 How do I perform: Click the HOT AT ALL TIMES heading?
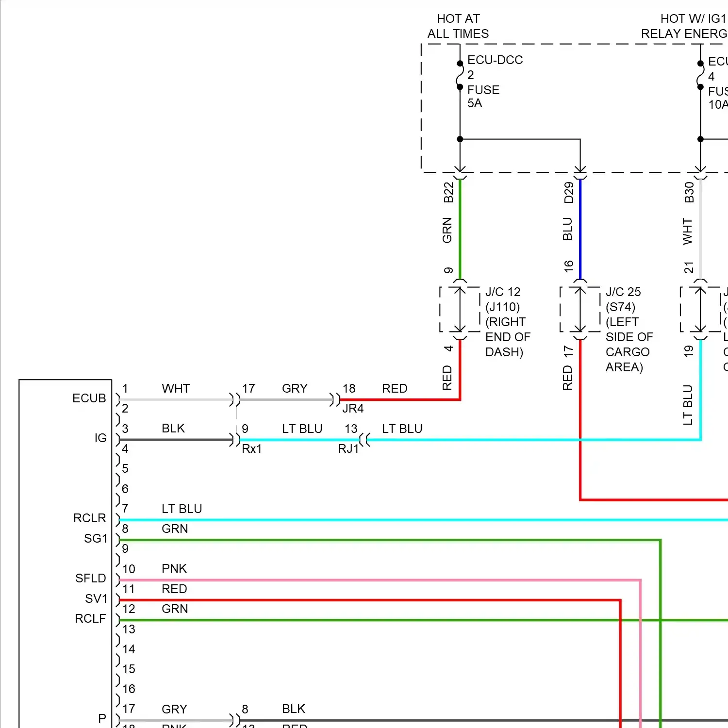[458, 26]
